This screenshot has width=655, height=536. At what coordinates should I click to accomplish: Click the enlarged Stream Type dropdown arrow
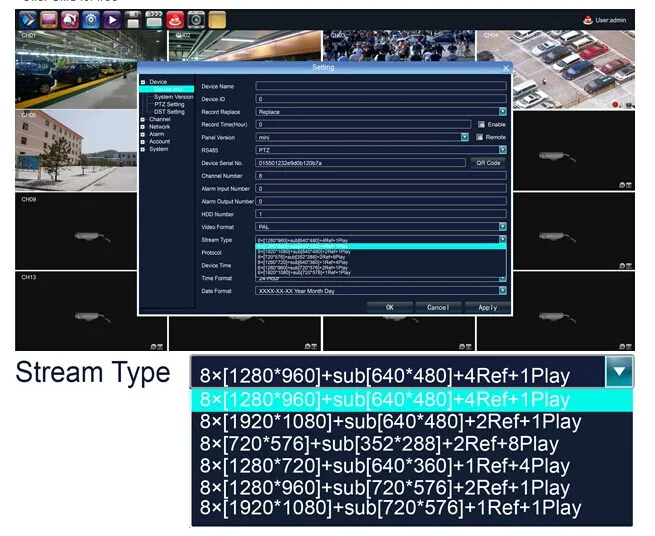[x=619, y=371]
